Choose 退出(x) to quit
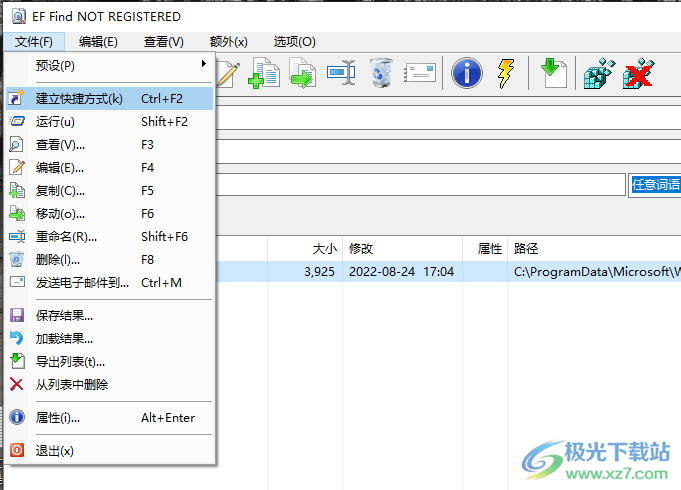 point(110,450)
